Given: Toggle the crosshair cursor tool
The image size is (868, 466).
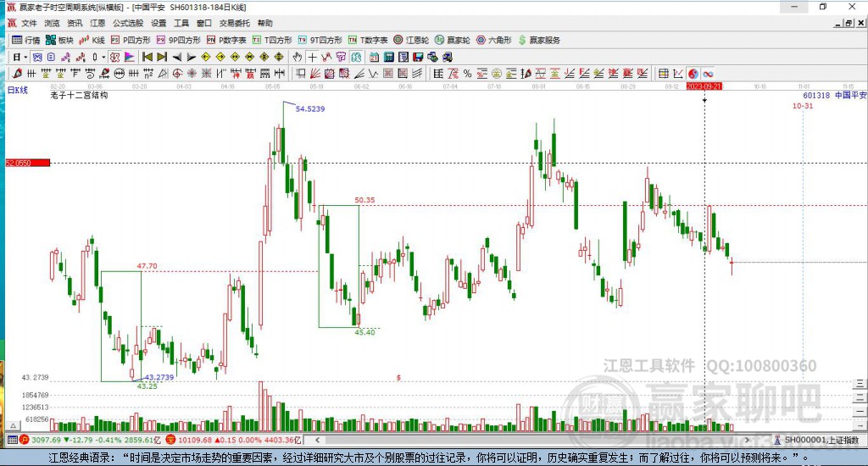Looking at the screenshot, I should (x=312, y=57).
